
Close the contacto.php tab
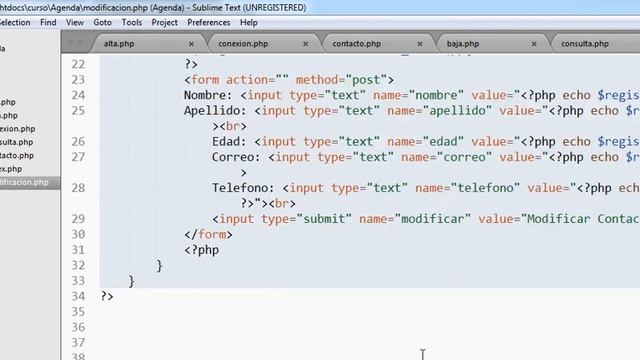pos(420,44)
